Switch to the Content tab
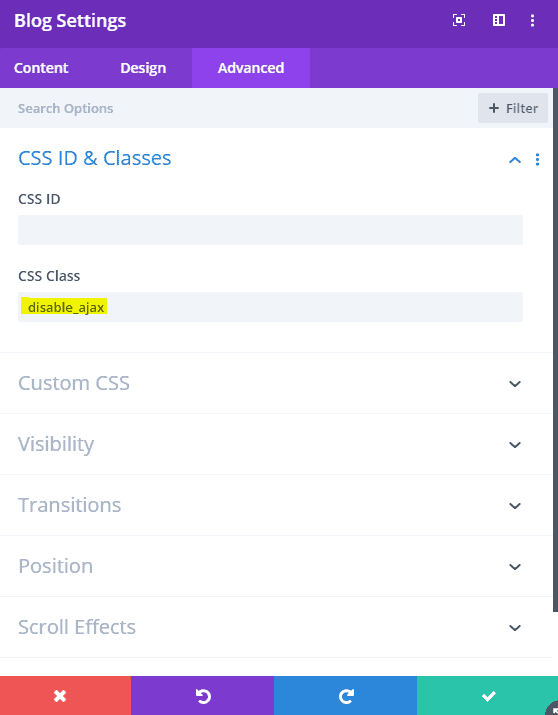558x715 pixels. coord(41,68)
